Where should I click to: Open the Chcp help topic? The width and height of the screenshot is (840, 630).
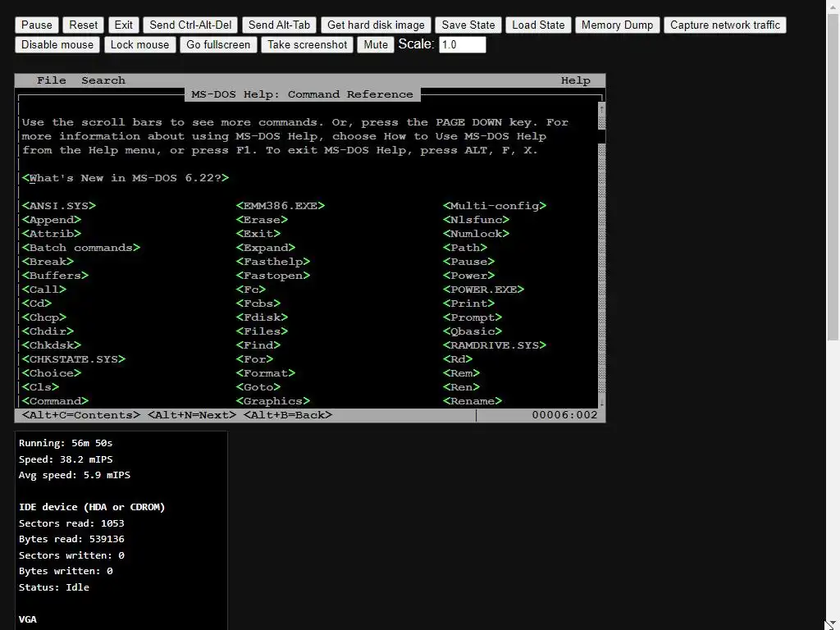(44, 317)
